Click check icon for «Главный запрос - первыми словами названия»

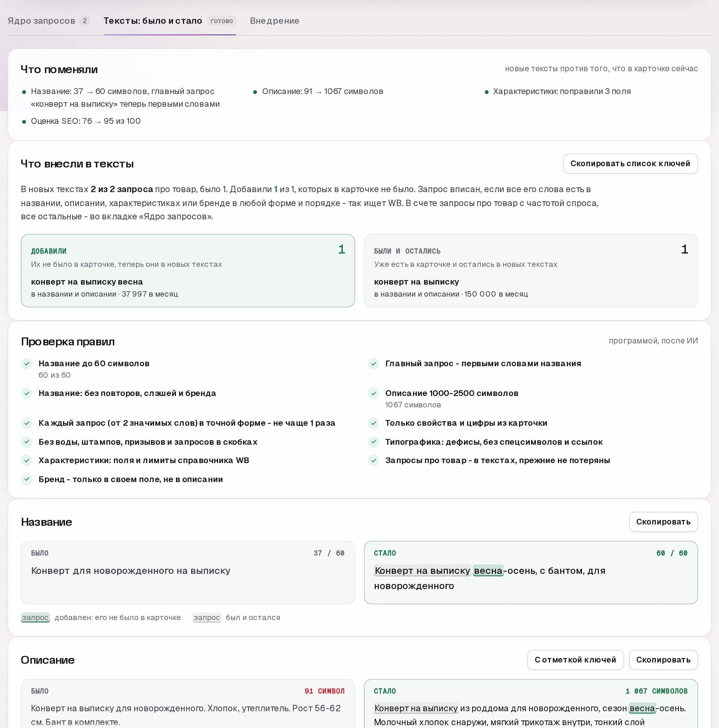point(373,364)
